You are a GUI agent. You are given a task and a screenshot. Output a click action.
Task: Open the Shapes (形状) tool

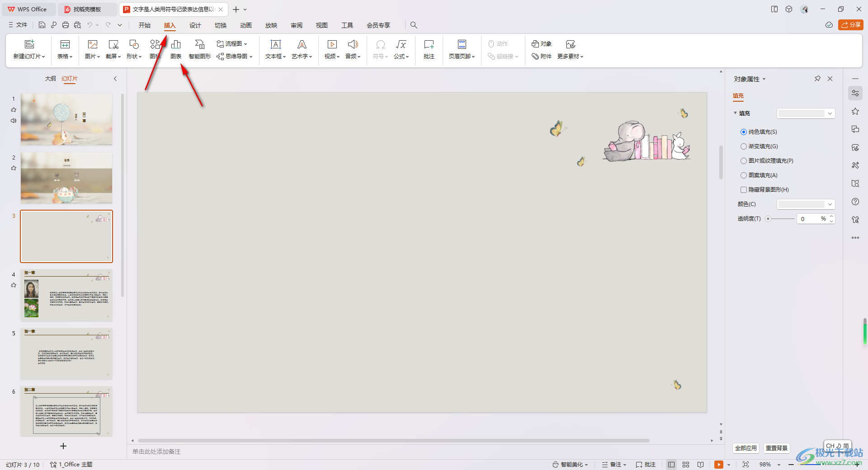point(134,49)
